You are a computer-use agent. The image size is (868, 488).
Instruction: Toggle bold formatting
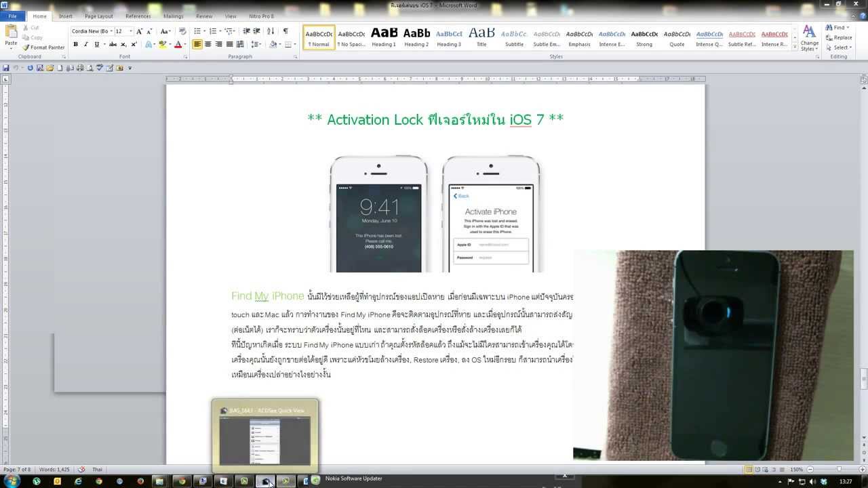[75, 44]
